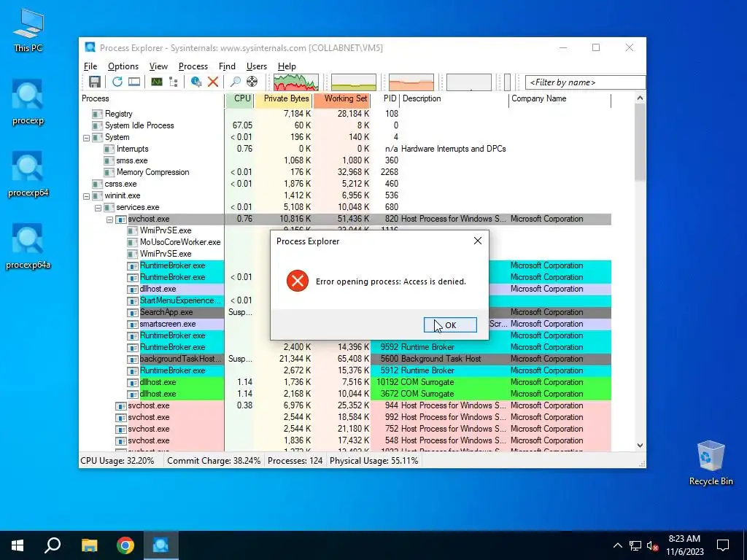Close the Access is denied dialog
747x560 pixels.
click(477, 241)
